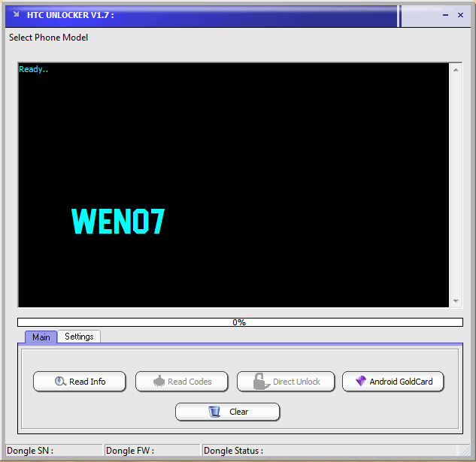Click the Dongle Status field
The image size is (476, 462).
coord(329,451)
